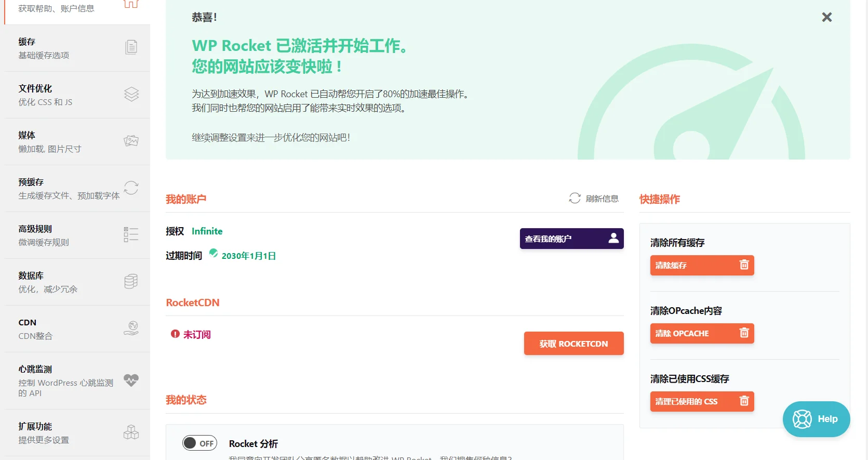Click the 文件优化 layers icon
This screenshot has height=460, width=868.
pyautogui.click(x=131, y=94)
